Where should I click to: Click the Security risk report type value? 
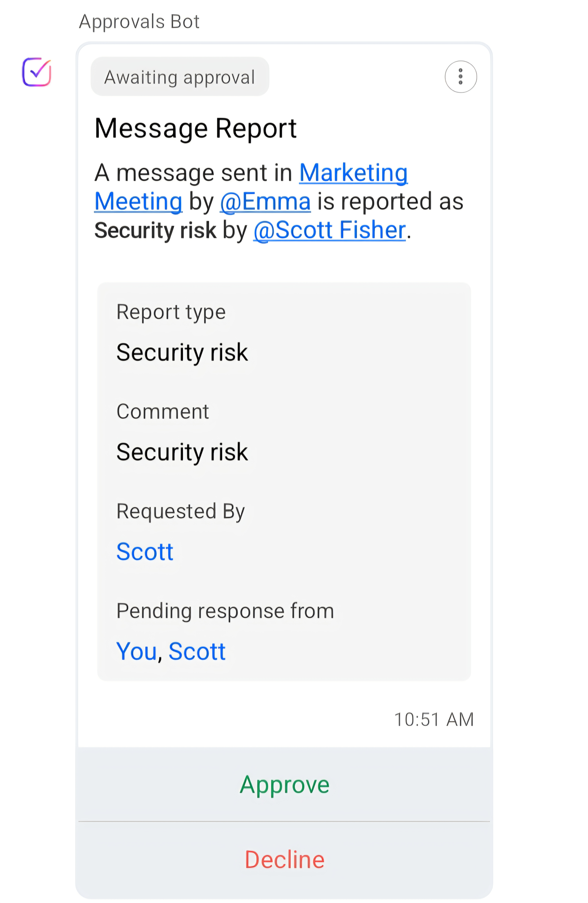[x=182, y=352]
